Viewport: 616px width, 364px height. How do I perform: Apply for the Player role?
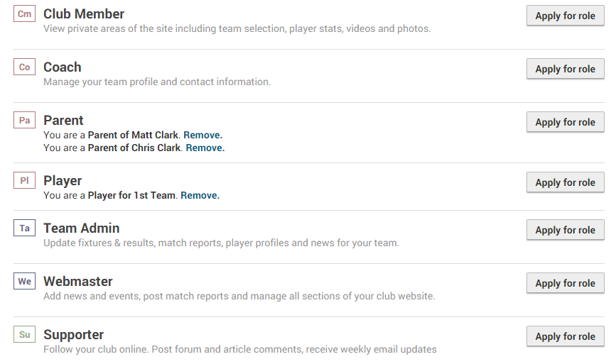tap(565, 182)
